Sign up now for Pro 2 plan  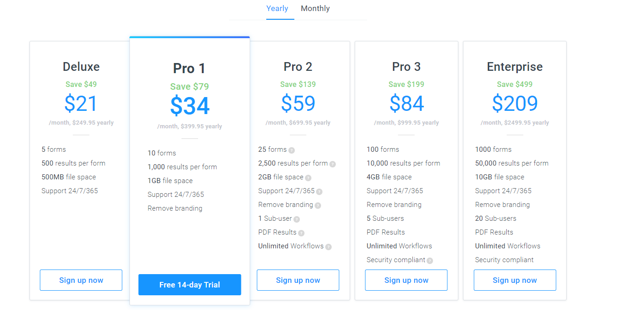[x=298, y=280]
